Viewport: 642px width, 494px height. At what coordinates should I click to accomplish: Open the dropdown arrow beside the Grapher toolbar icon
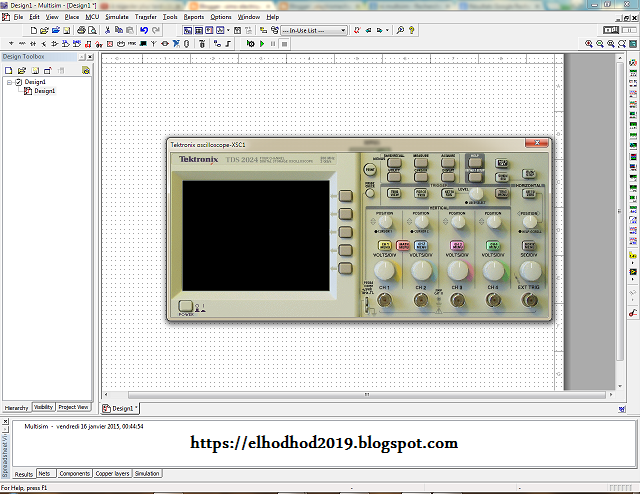228,30
